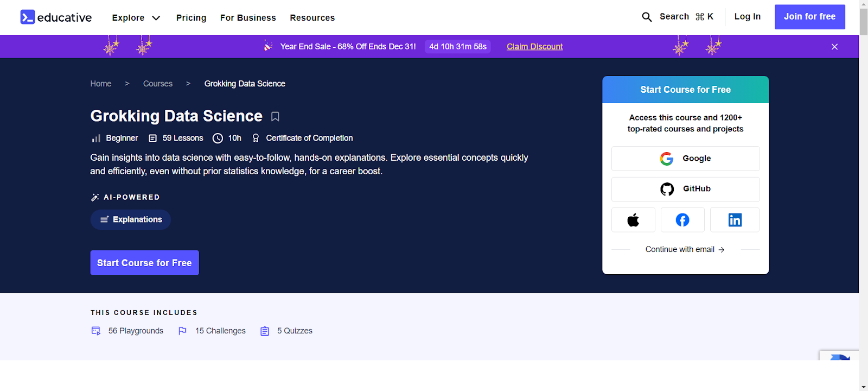Click the "Grokking Data Science" course title
The image size is (868, 391).
coord(176,116)
